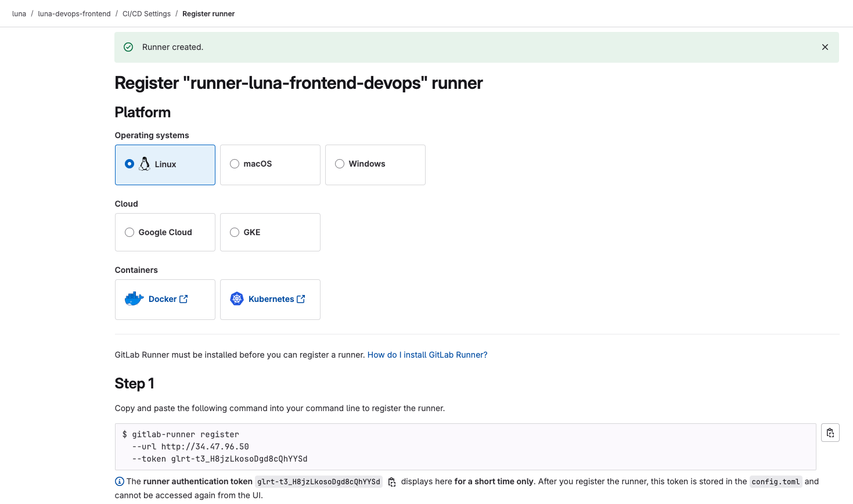Click the Register runner breadcrumb

click(208, 14)
